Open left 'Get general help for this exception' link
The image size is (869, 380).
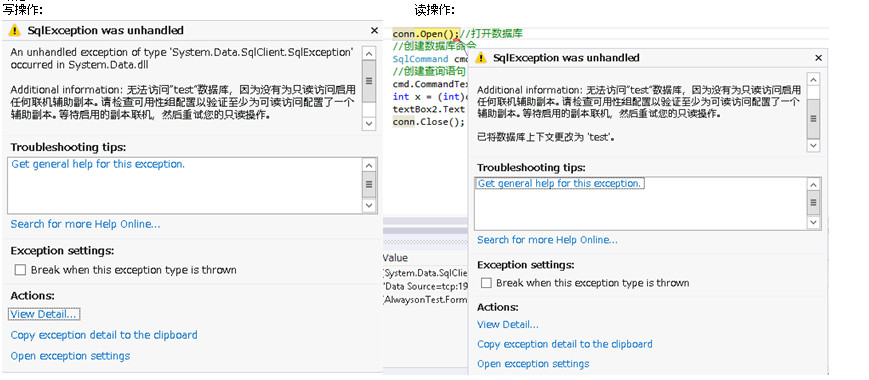(x=98, y=164)
